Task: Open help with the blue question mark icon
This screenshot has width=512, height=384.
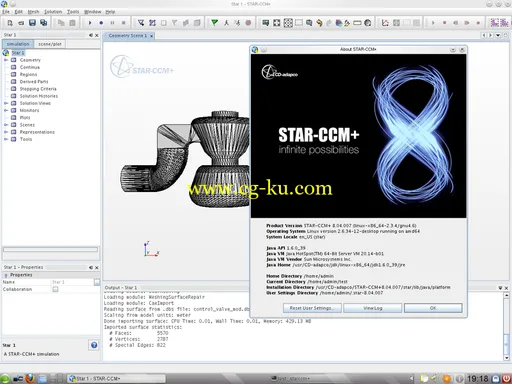Action: (x=94, y=345)
